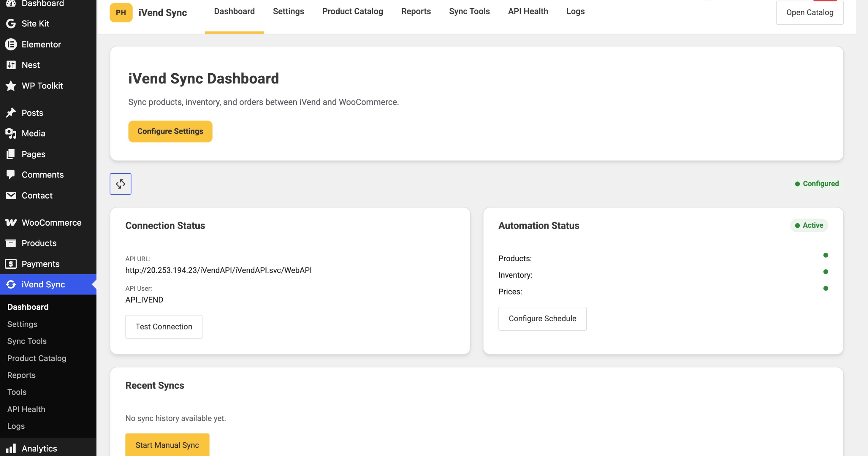
Task: Open Reports in iVend Sync submenu
Action: tap(21, 375)
